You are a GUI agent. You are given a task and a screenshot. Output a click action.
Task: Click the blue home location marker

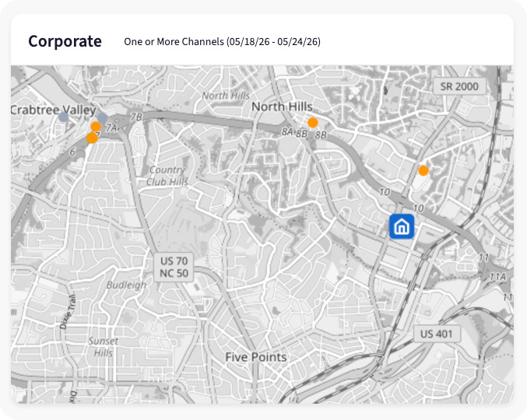click(x=402, y=226)
